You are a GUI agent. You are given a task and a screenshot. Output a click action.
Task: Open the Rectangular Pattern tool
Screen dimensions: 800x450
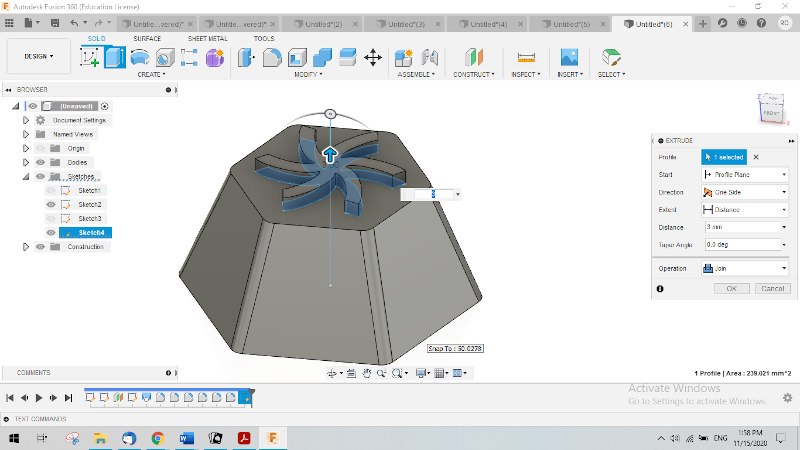point(189,58)
